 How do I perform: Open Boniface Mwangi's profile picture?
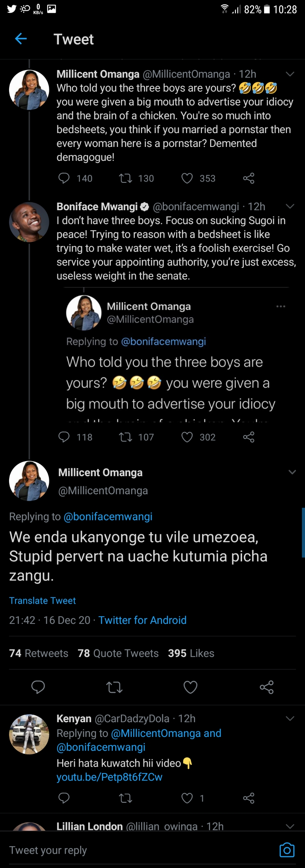tap(29, 222)
